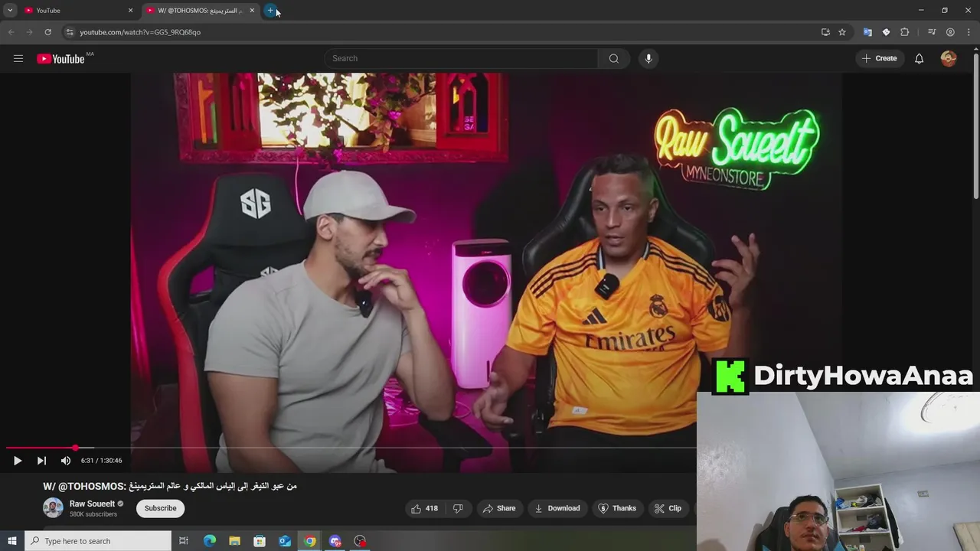Image resolution: width=980 pixels, height=551 pixels.
Task: Click the Clip button
Action: pyautogui.click(x=668, y=508)
